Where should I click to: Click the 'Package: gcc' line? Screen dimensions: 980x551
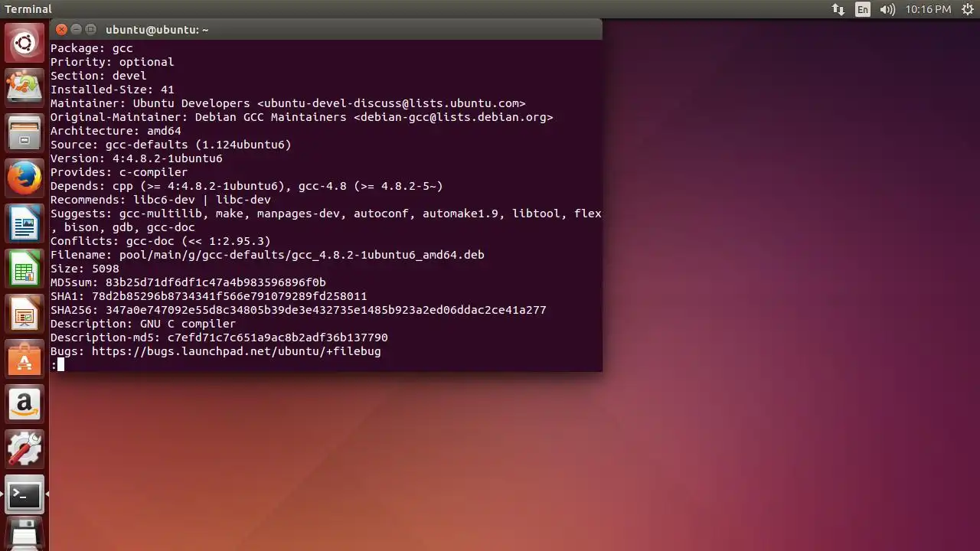92,48
